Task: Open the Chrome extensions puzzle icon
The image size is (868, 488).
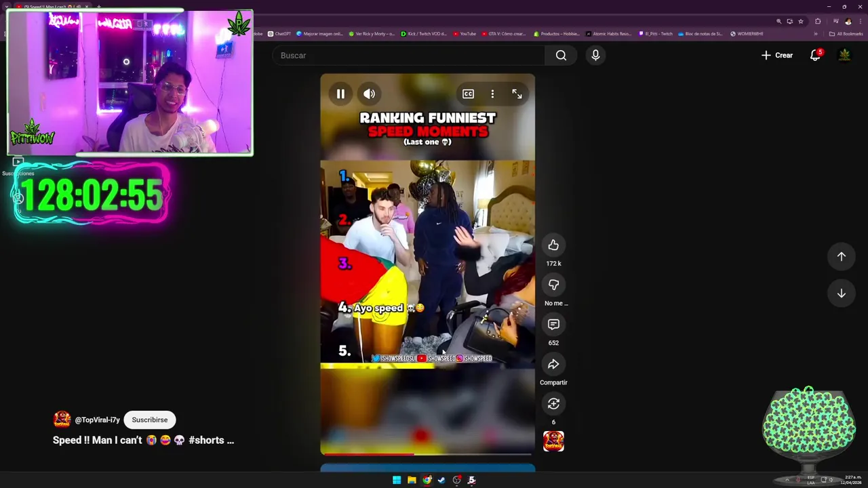Action: tap(818, 21)
